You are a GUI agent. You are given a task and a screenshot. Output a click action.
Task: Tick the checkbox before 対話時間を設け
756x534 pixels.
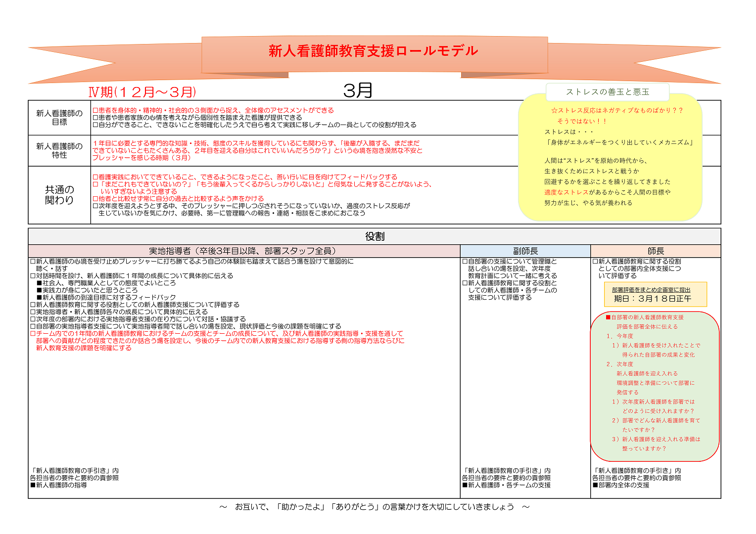(x=33, y=276)
